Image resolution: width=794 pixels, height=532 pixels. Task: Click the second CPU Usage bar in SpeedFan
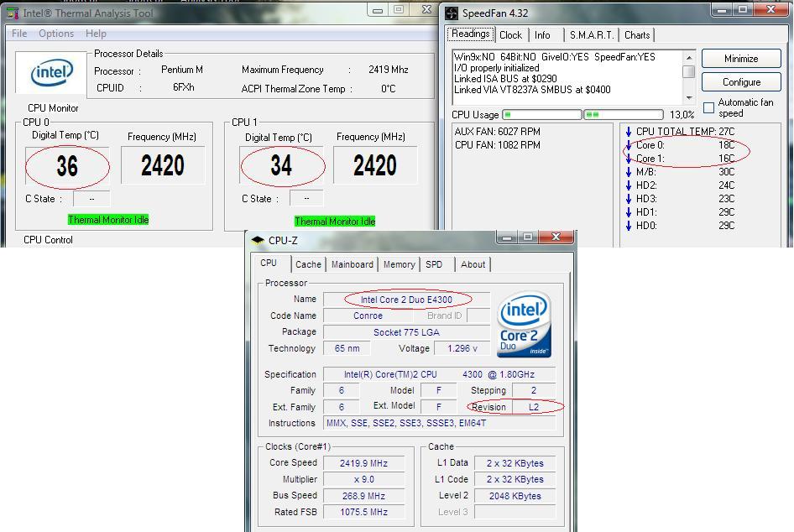pos(624,115)
